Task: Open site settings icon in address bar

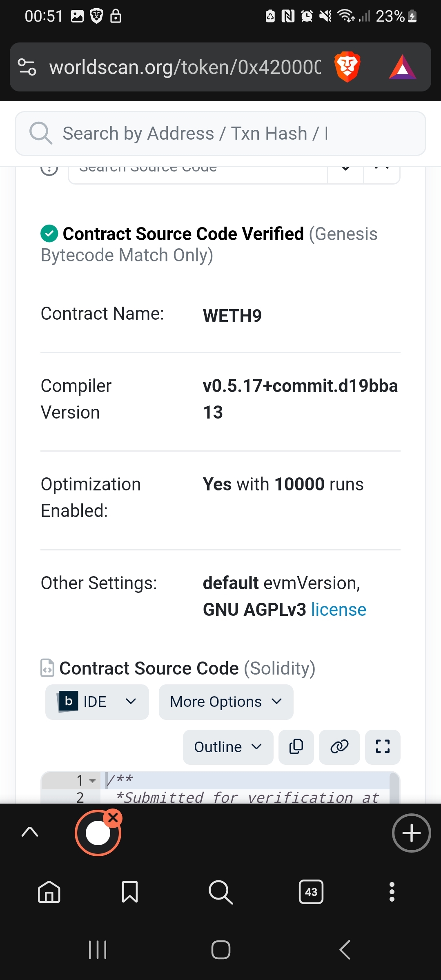Action: [27, 67]
